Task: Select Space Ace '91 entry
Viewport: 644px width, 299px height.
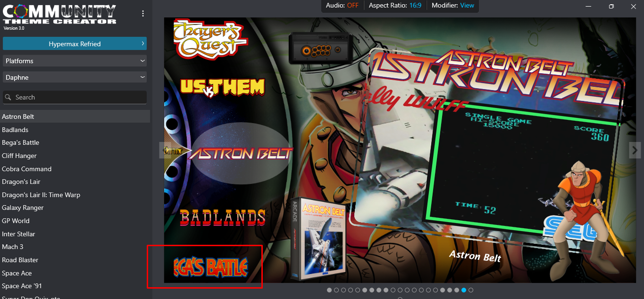Action: pos(75,286)
